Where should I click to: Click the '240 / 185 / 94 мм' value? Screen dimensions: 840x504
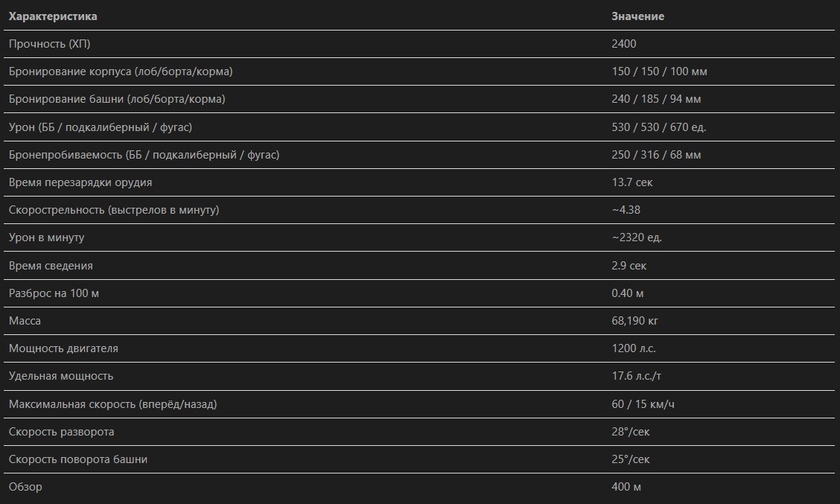pyautogui.click(x=656, y=99)
